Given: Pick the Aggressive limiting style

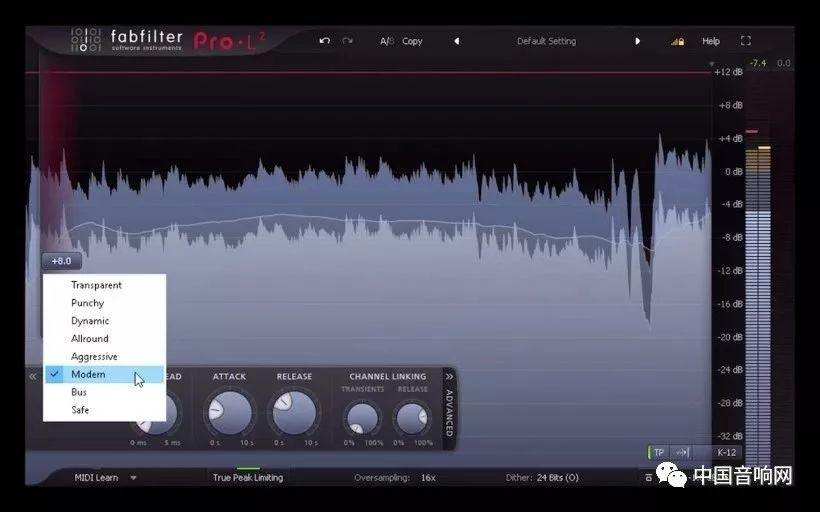Looking at the screenshot, I should pos(105,356).
